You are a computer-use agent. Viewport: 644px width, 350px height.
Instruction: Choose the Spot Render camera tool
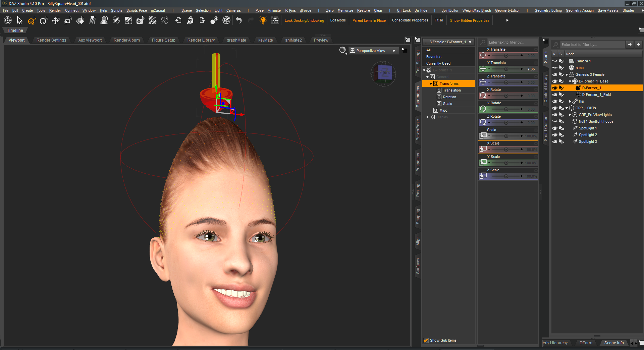pyautogui.click(x=140, y=21)
